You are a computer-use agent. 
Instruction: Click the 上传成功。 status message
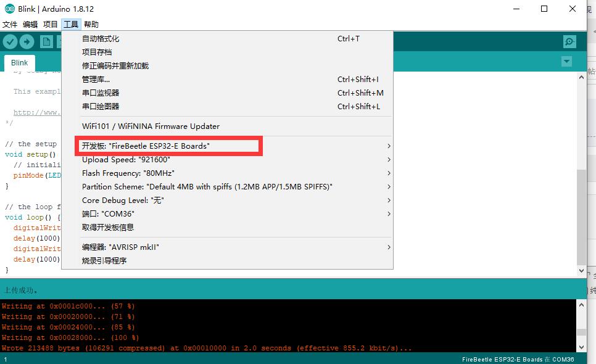[x=21, y=291]
